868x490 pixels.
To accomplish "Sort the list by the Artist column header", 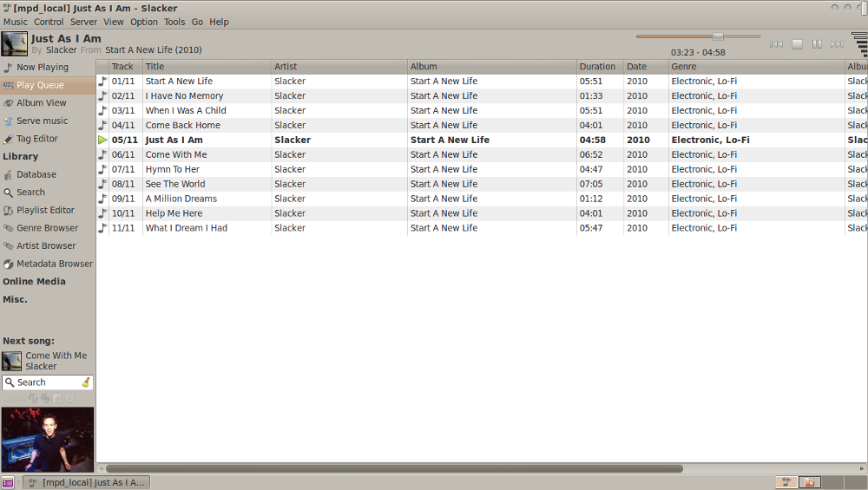I will [x=286, y=67].
